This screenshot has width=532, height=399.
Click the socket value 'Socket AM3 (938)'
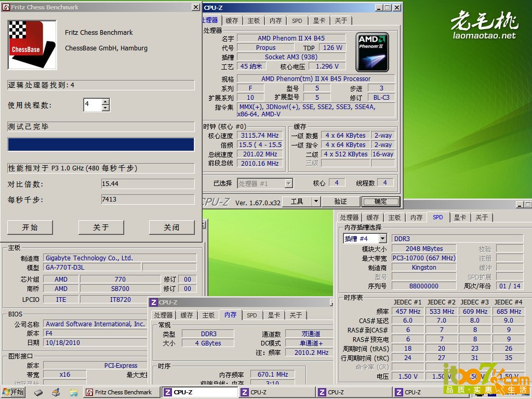click(x=291, y=57)
